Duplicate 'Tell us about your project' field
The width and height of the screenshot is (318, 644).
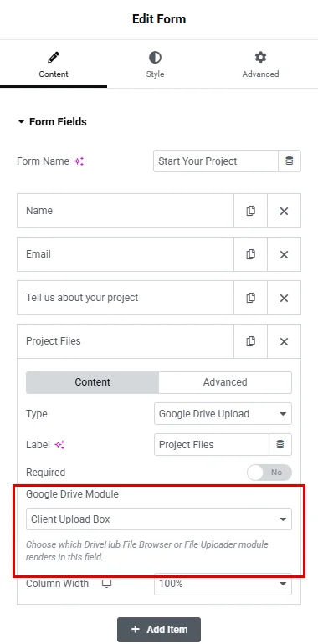(x=250, y=298)
